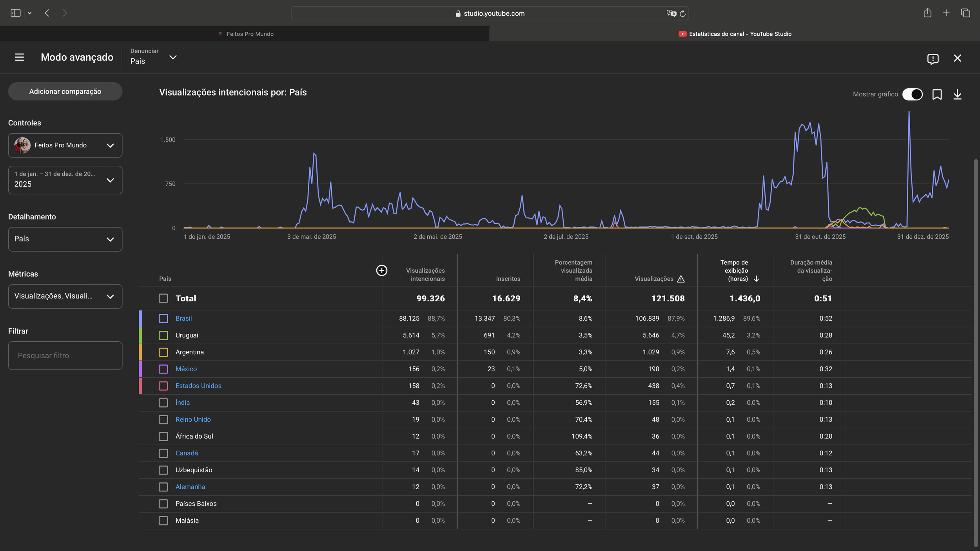
Task: Click the Pesquisar filtro input field
Action: coord(65,355)
